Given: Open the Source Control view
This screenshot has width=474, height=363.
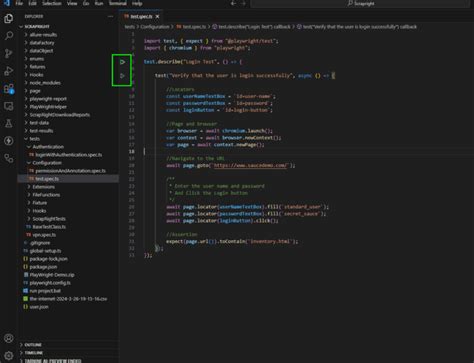Looking at the screenshot, I should pos(9,53).
